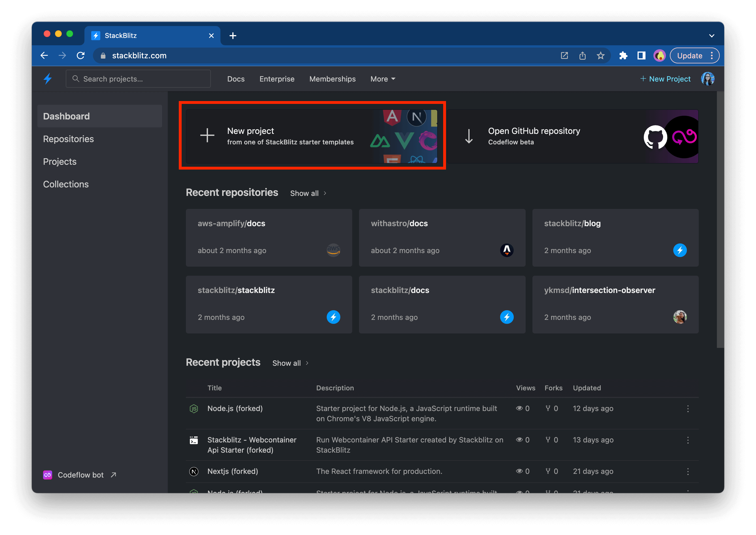Select Repositories in the sidebar
The width and height of the screenshot is (756, 535).
coord(68,139)
